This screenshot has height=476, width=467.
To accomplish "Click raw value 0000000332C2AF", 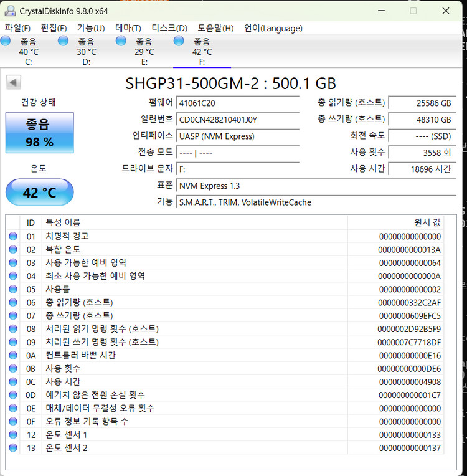I will point(409,303).
